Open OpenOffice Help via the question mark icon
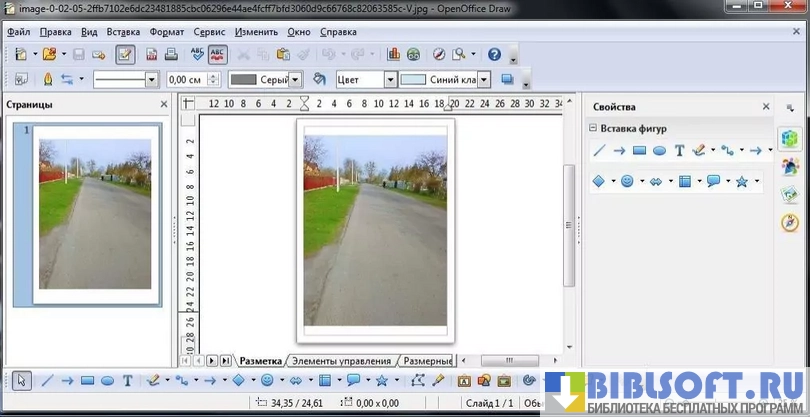Viewport: 810px width, 417px height. point(494,54)
